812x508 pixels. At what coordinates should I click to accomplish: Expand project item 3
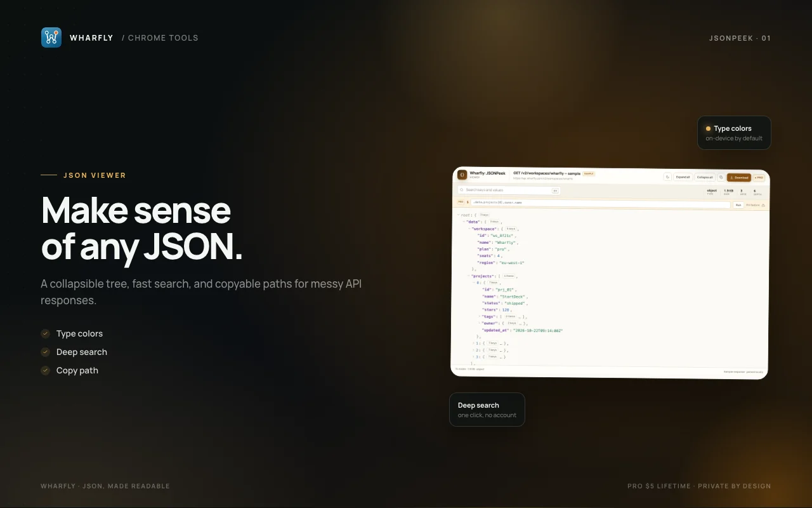click(x=473, y=357)
